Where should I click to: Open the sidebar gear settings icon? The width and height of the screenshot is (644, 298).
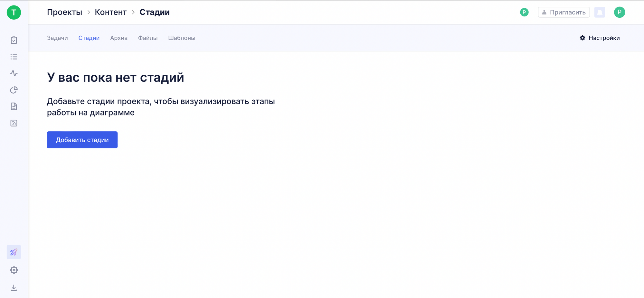[x=14, y=270]
